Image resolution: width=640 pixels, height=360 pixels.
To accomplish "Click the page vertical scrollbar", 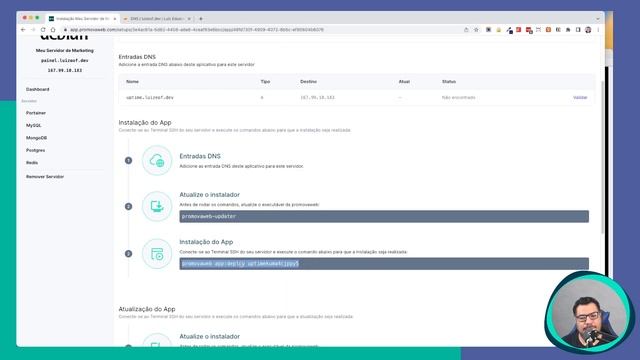I will tap(602, 157).
